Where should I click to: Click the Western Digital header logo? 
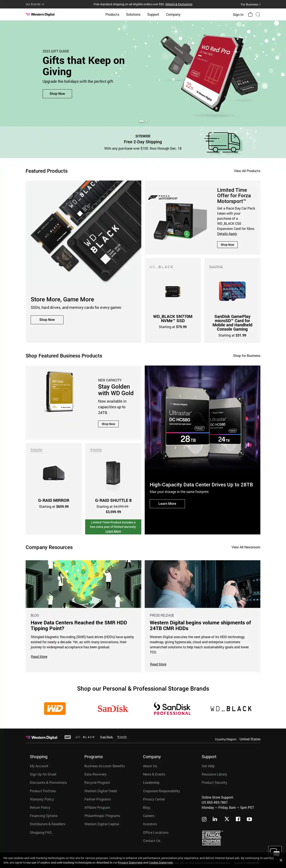pos(40,14)
